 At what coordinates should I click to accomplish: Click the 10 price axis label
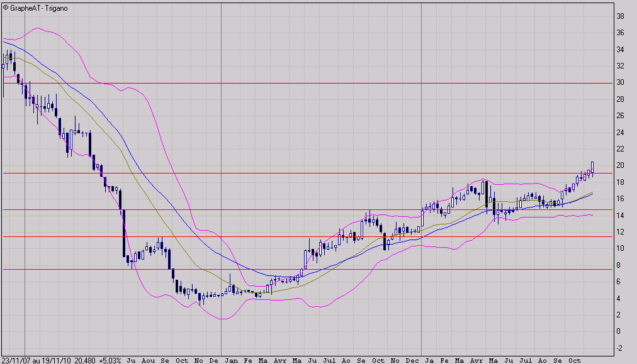(x=621, y=248)
